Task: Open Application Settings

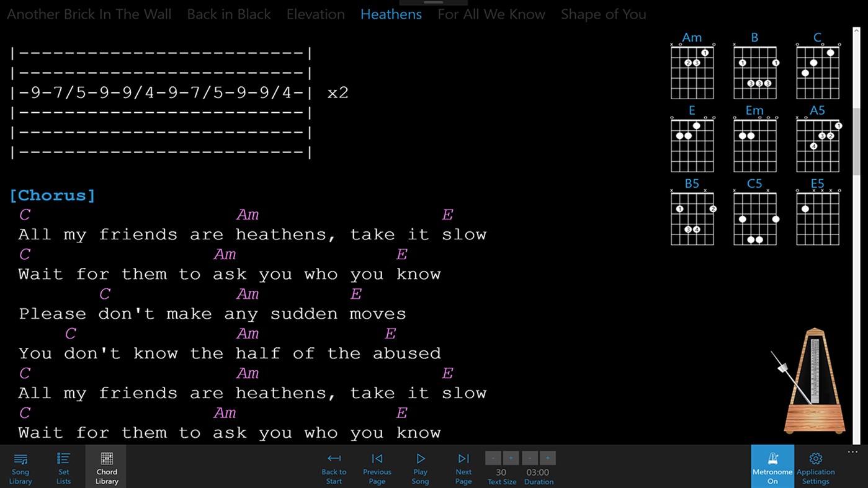Action: [x=816, y=466]
